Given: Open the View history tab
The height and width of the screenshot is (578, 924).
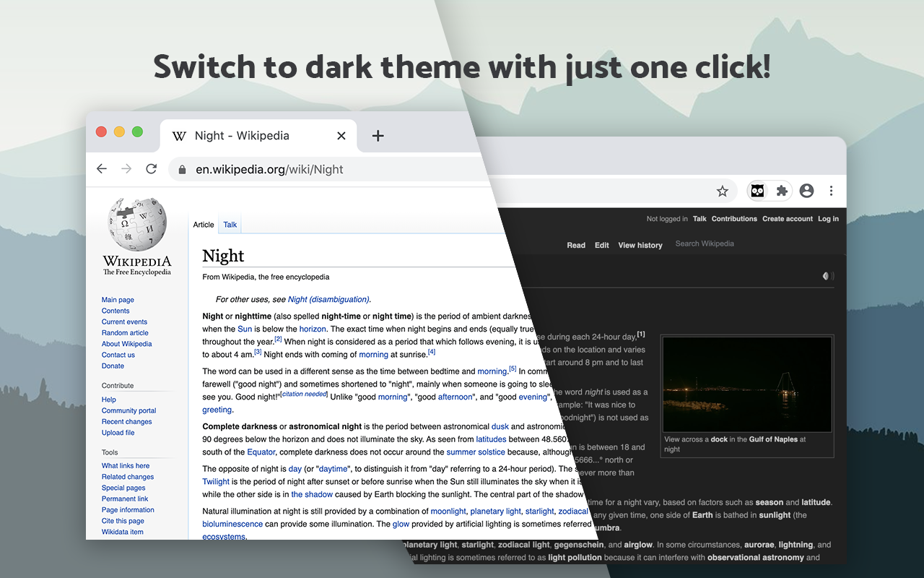Looking at the screenshot, I should (x=640, y=245).
